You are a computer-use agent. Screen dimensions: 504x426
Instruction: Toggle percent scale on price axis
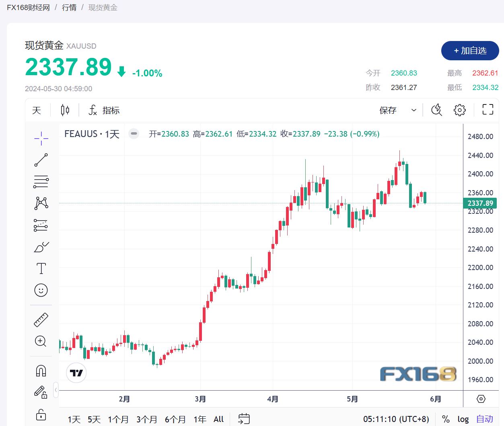pos(446,419)
